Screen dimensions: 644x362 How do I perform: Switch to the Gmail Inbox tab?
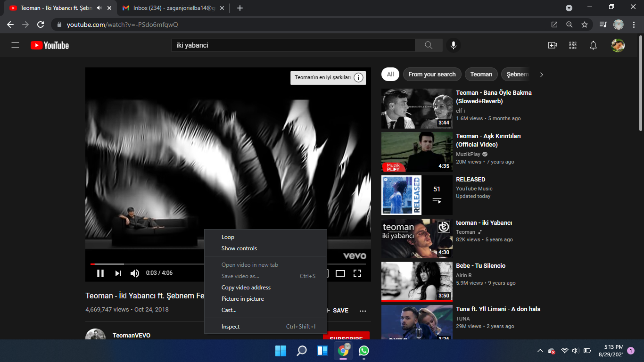(x=174, y=8)
